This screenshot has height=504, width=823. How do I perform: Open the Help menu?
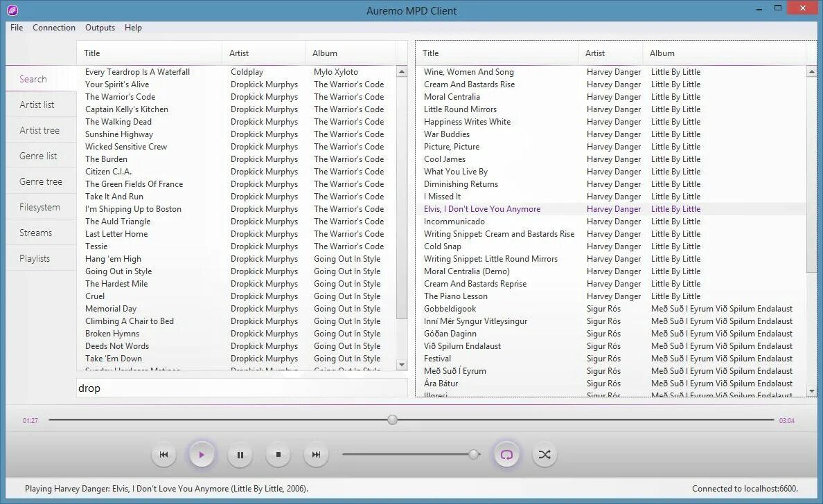click(133, 28)
